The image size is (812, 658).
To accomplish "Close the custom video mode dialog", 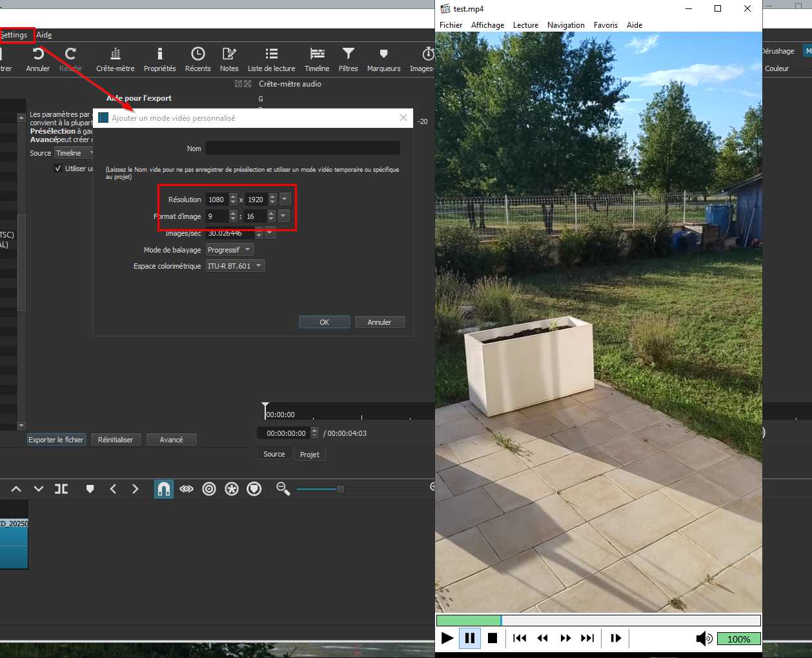I will pos(403,118).
